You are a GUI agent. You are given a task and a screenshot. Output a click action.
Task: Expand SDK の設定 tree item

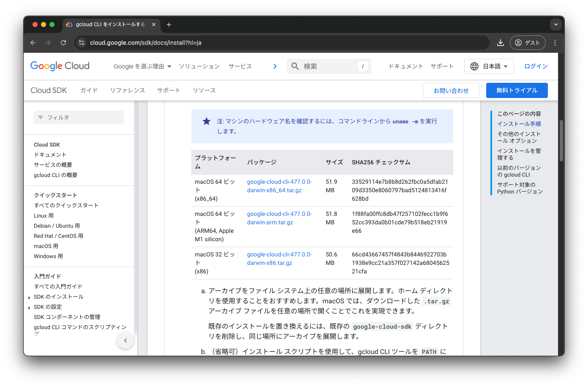point(29,308)
